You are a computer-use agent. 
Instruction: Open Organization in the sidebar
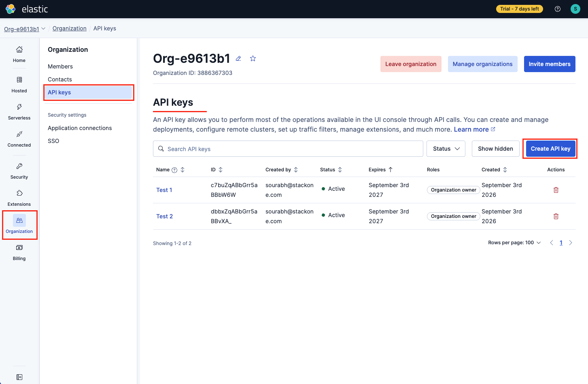(19, 225)
